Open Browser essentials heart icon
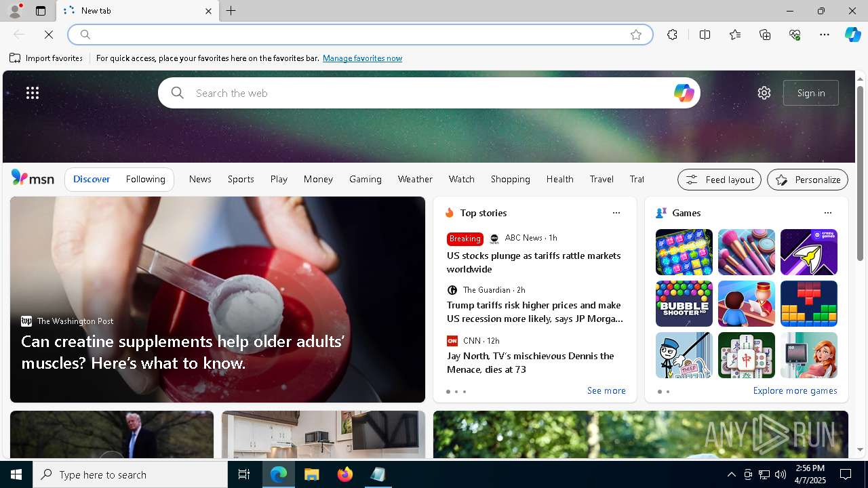 coord(795,35)
